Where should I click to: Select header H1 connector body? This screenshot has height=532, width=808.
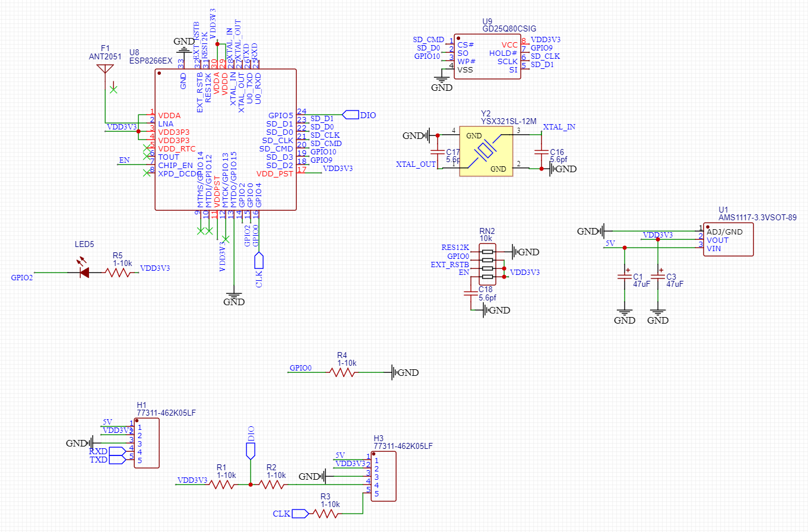pos(147,443)
